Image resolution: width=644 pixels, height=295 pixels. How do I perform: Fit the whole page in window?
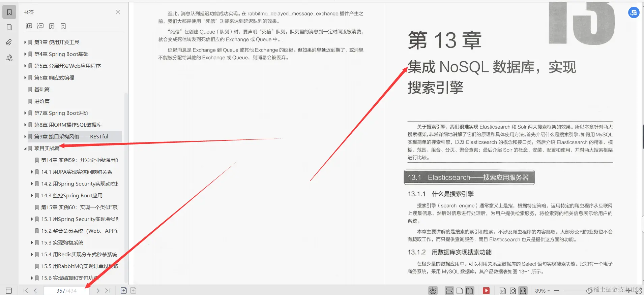(513, 291)
